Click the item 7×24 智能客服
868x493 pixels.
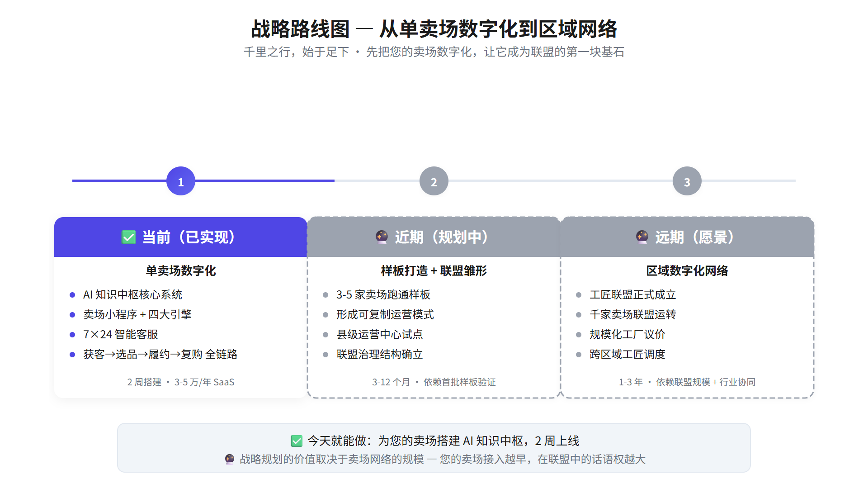pyautogui.click(x=121, y=334)
